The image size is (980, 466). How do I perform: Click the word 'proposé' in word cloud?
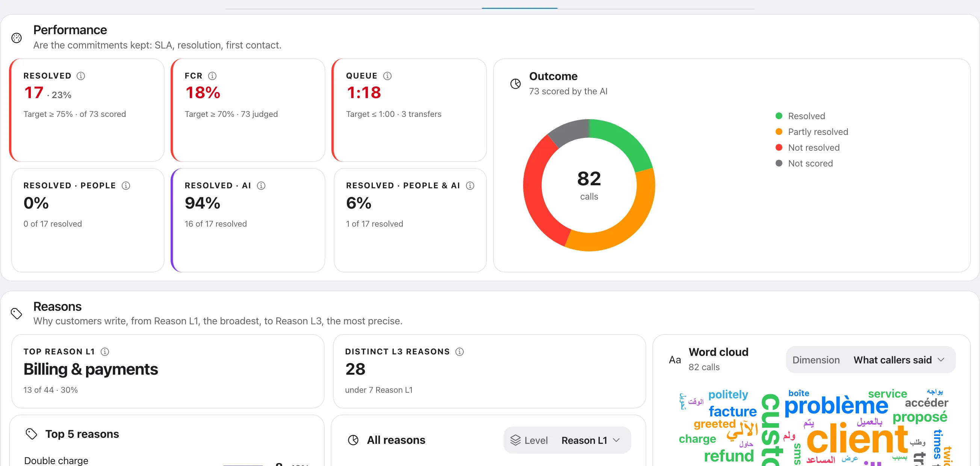coord(920,417)
